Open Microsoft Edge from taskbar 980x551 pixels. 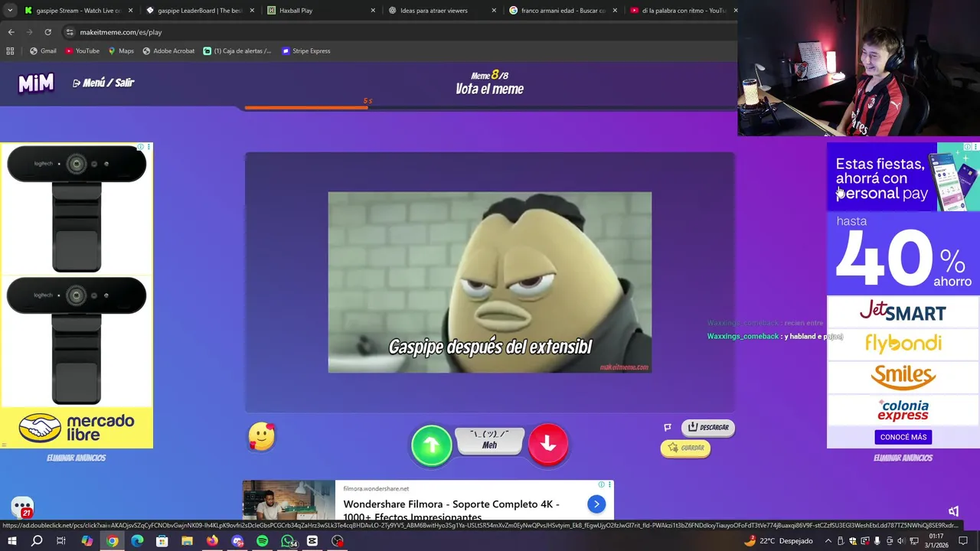pos(137,541)
